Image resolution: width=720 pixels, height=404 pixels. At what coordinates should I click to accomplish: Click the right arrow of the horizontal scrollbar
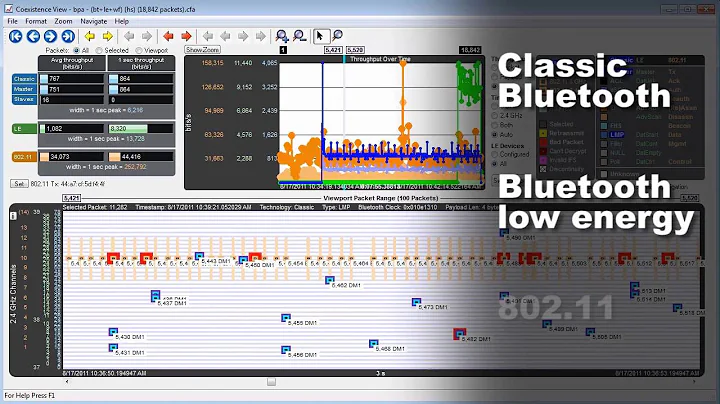coord(694,382)
